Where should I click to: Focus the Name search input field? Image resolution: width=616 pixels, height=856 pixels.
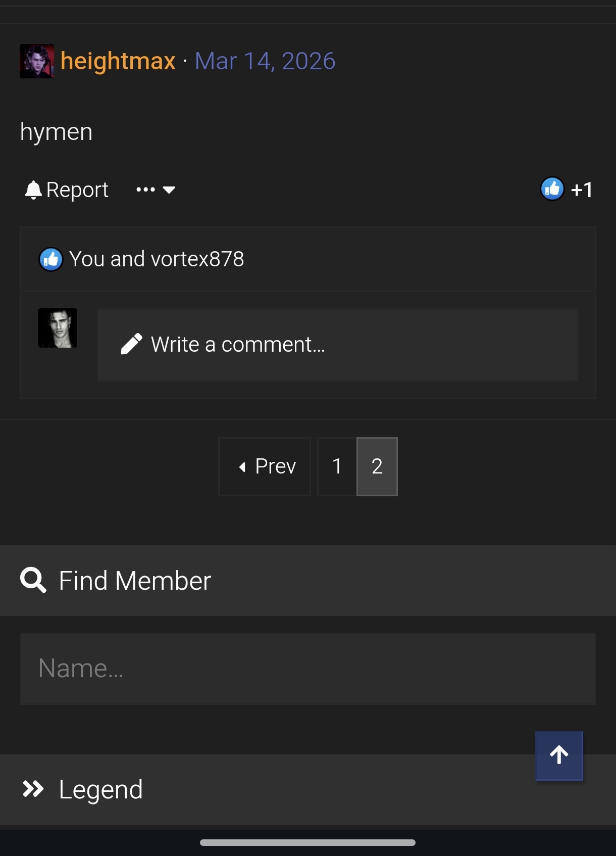click(308, 669)
